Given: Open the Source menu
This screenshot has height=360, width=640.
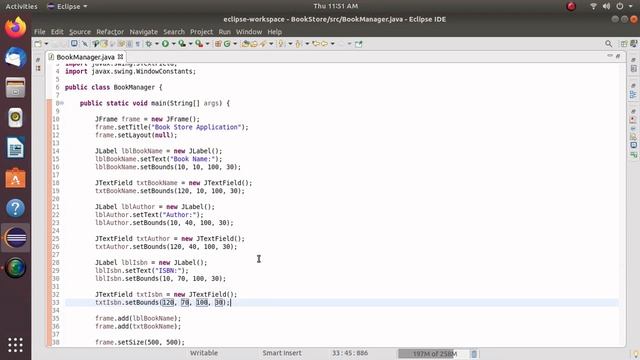Looking at the screenshot, I should coord(80,32).
